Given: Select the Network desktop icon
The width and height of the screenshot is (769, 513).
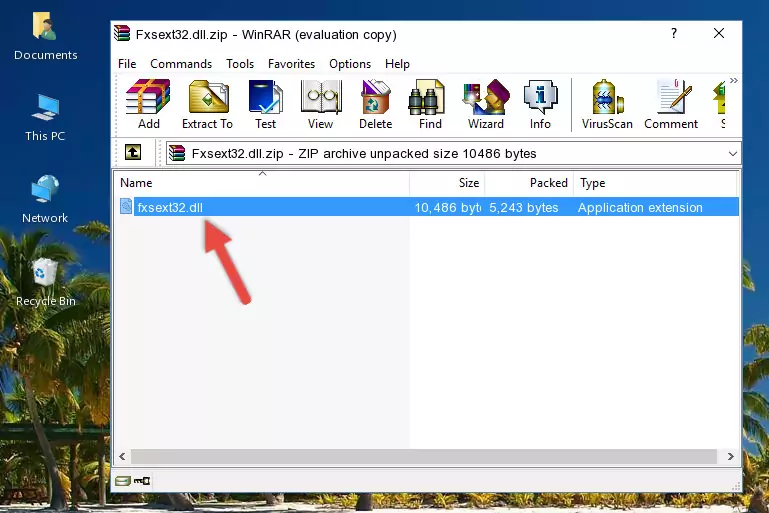Looking at the screenshot, I should [45, 199].
